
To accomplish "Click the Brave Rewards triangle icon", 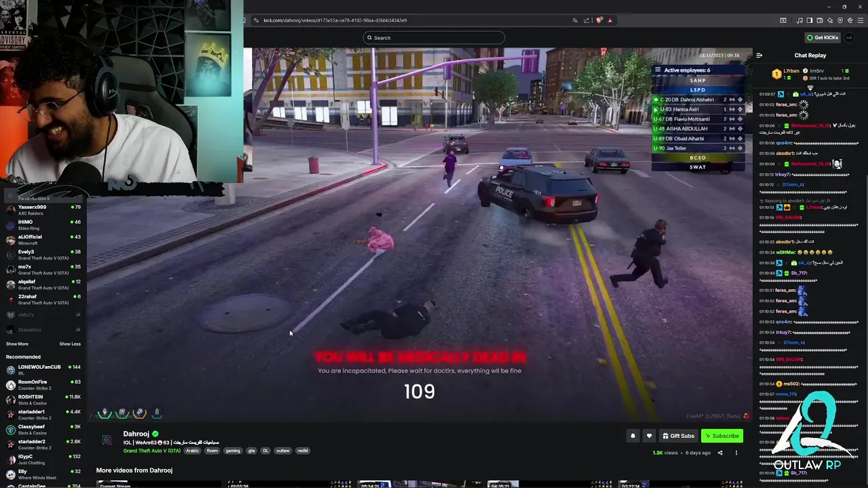I will click(x=610, y=20).
